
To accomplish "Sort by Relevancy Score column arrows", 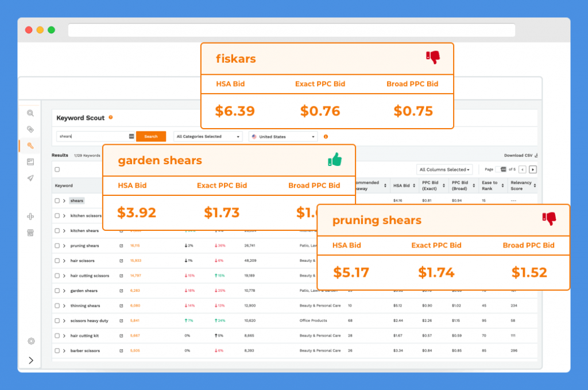I will pyautogui.click(x=535, y=186).
